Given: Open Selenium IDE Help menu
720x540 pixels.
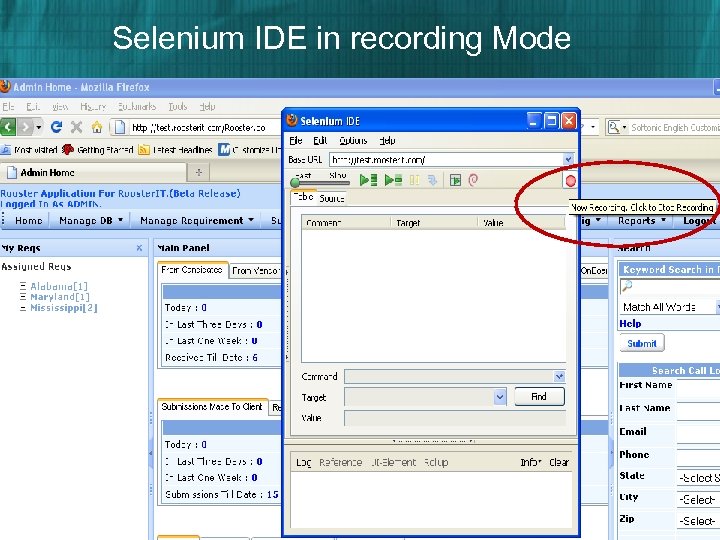Looking at the screenshot, I should (x=388, y=141).
